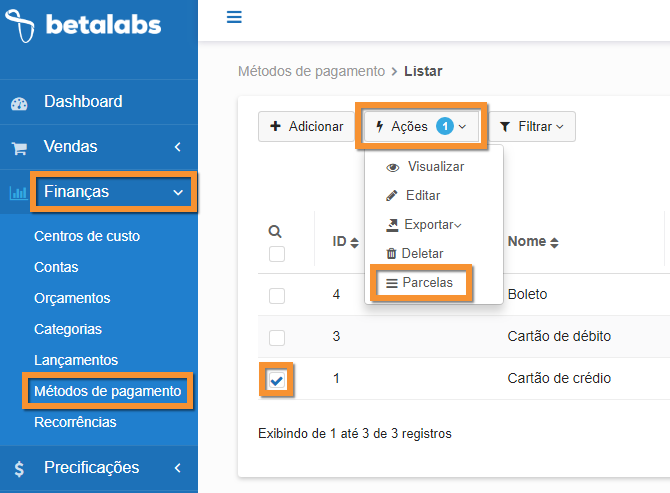
Task: Open the hamburger menu icon
Action: pyautogui.click(x=234, y=17)
